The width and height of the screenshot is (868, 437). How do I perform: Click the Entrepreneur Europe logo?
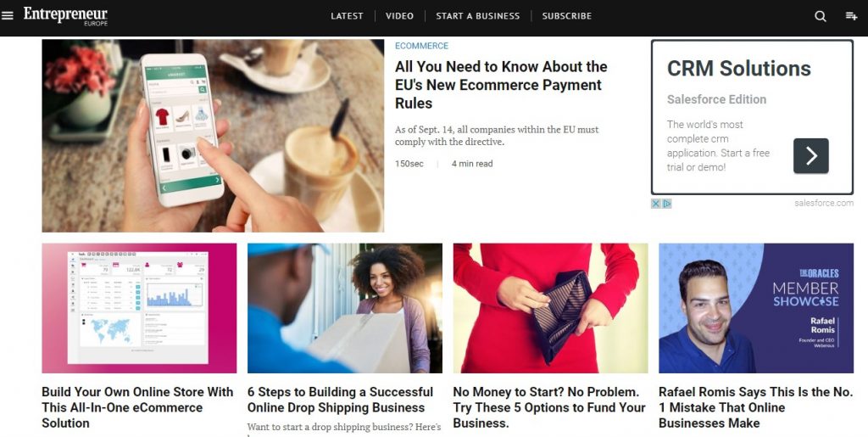point(65,16)
